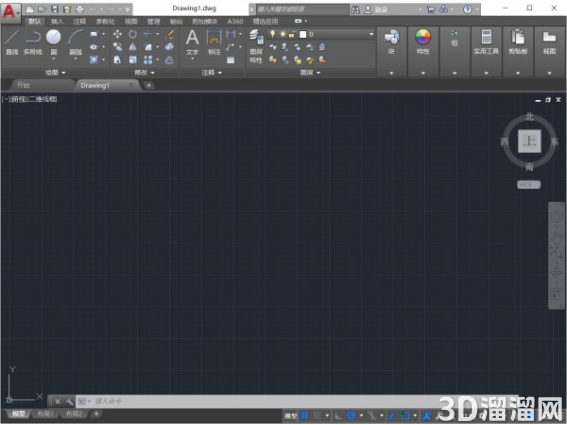This screenshot has width=567, height=425.
Task: Insert a Table from Annotation panel
Action: click(231, 60)
